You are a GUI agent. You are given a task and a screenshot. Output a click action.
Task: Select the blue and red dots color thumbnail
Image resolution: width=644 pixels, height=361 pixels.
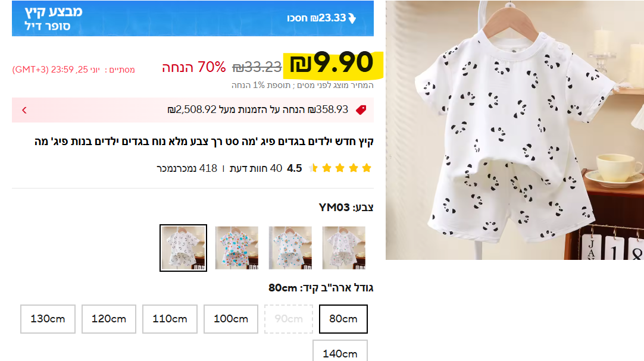point(237,248)
